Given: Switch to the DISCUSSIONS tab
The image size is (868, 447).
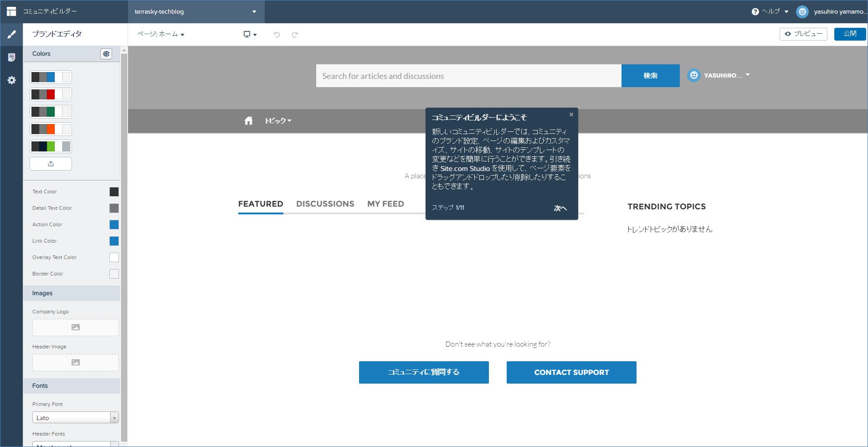Looking at the screenshot, I should click(x=325, y=204).
